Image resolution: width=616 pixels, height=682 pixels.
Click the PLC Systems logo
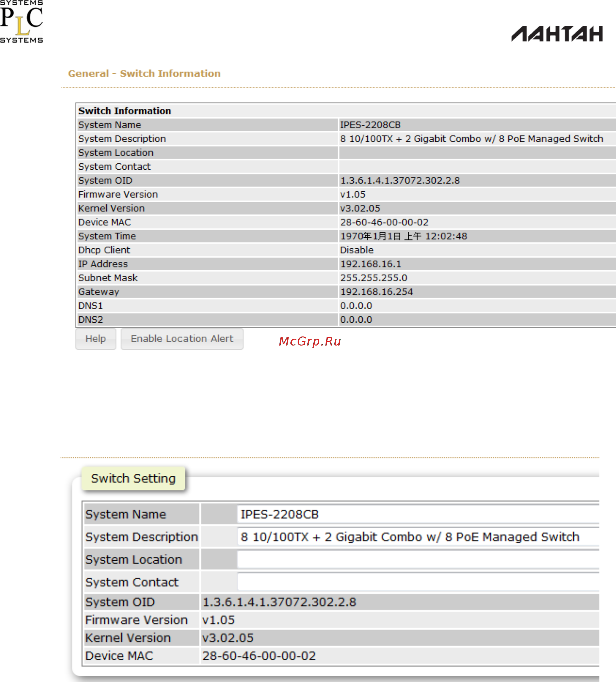tap(21, 22)
